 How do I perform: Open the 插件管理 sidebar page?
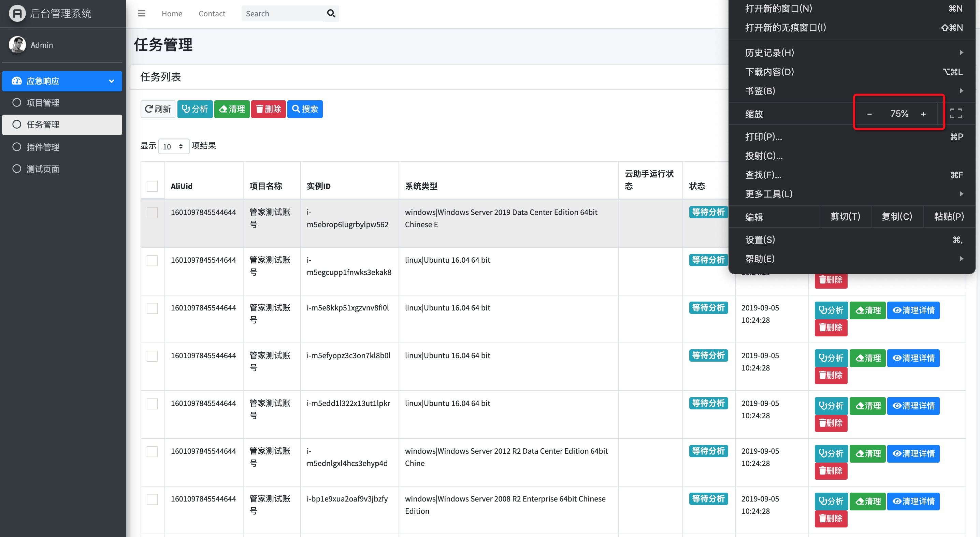(x=43, y=147)
